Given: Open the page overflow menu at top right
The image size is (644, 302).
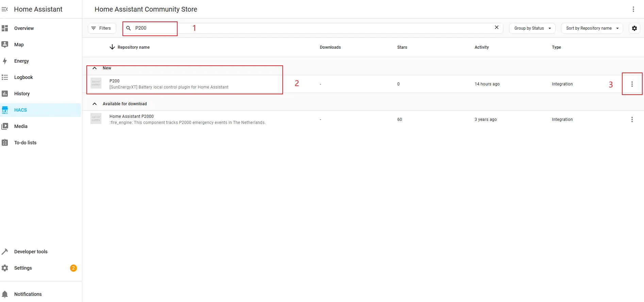Looking at the screenshot, I should (633, 9).
